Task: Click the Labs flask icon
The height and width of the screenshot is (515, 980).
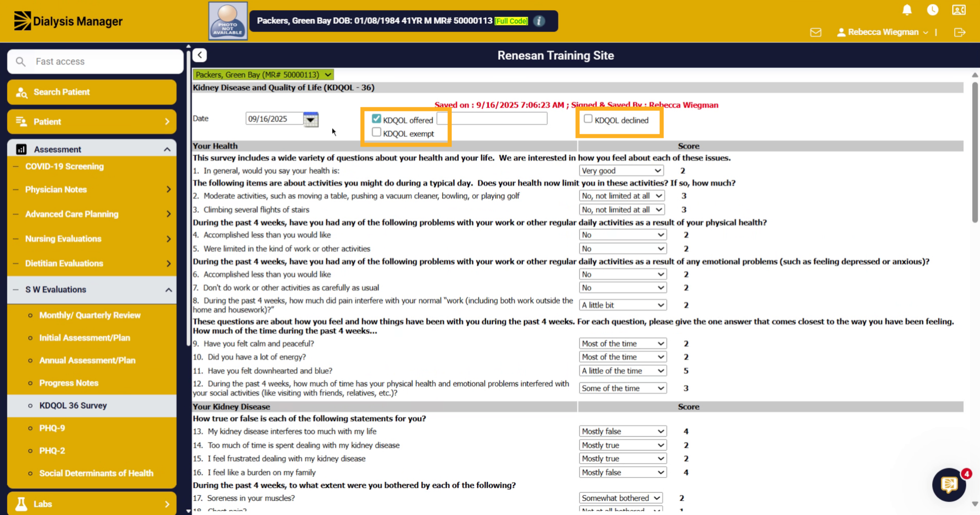Action: (21, 504)
